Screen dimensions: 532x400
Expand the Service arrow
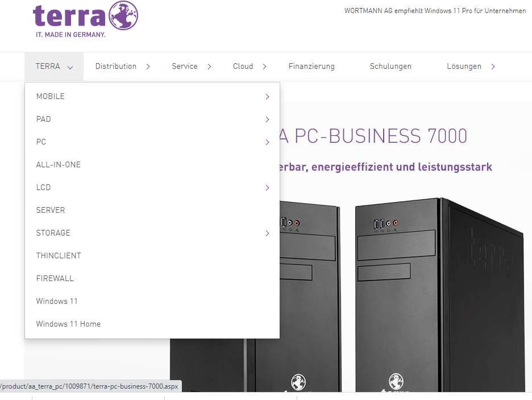209,67
